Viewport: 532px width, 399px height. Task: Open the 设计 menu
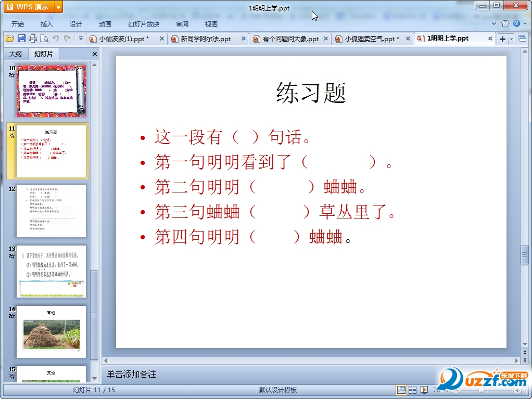point(75,24)
